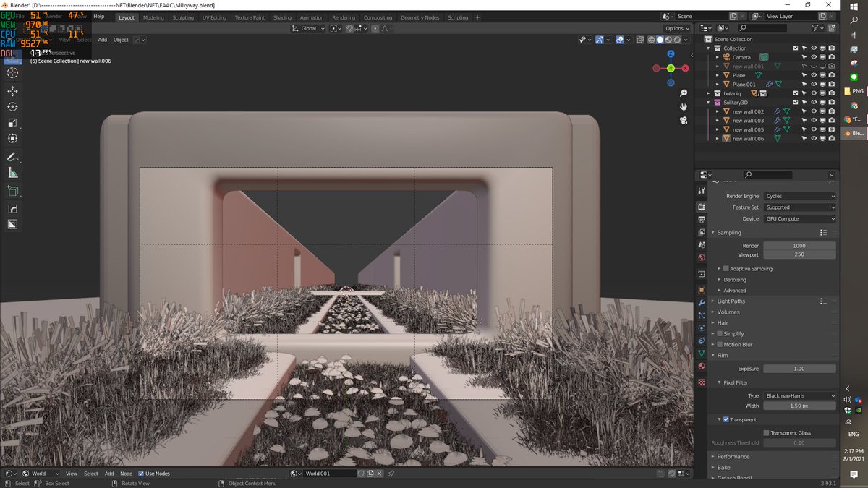Screen dimensions: 868x488
Task: Select the Move tool
Action: (12, 91)
